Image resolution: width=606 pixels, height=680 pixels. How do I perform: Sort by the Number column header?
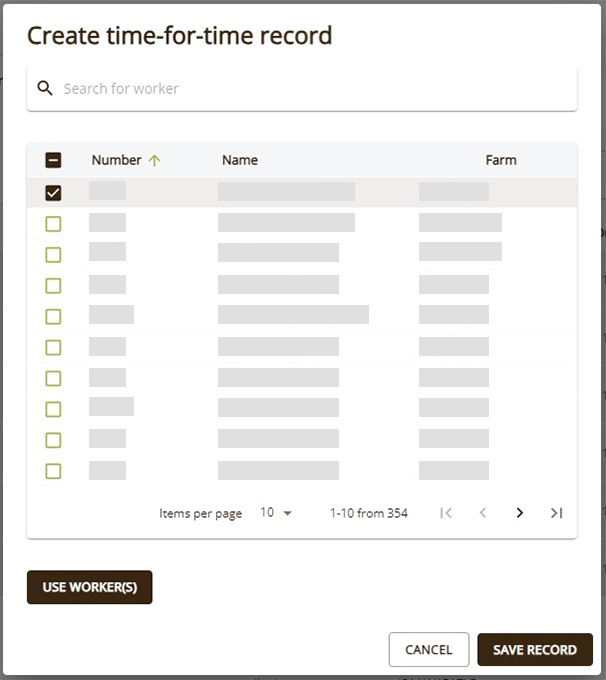coord(116,160)
